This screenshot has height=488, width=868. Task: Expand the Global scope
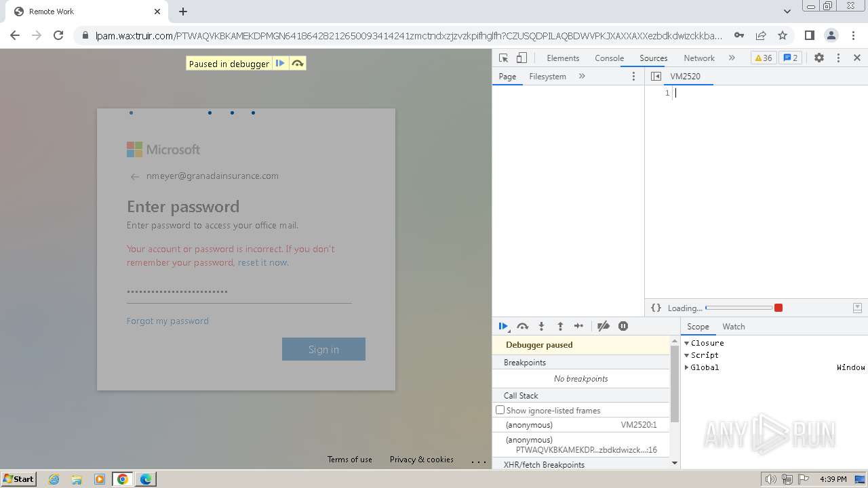click(x=686, y=367)
